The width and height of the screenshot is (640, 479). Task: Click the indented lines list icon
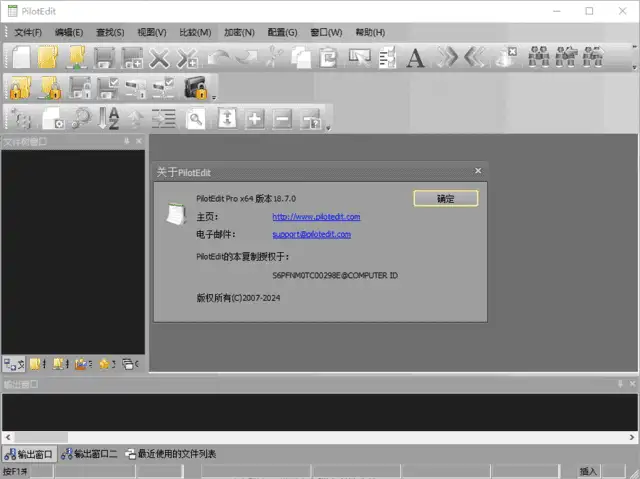coord(164,119)
